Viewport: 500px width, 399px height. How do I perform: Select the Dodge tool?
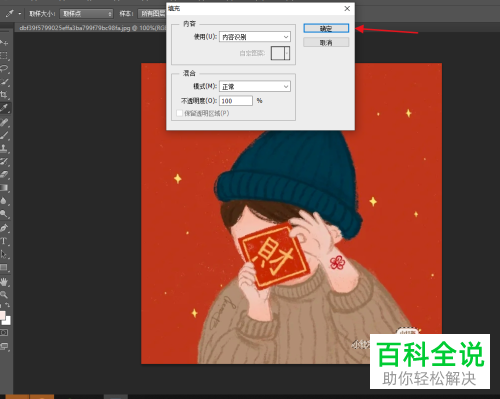(4, 214)
